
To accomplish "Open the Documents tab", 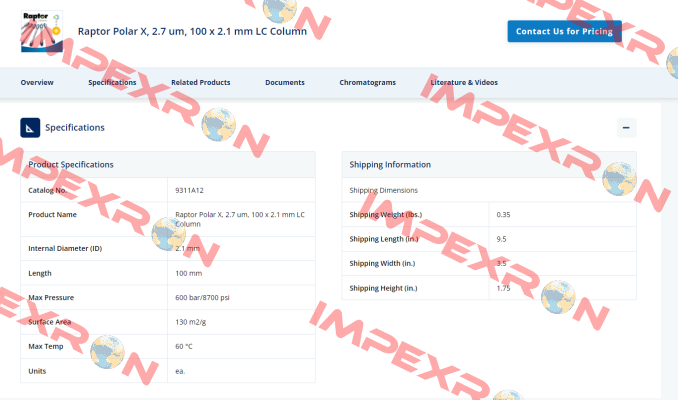I will pos(285,82).
